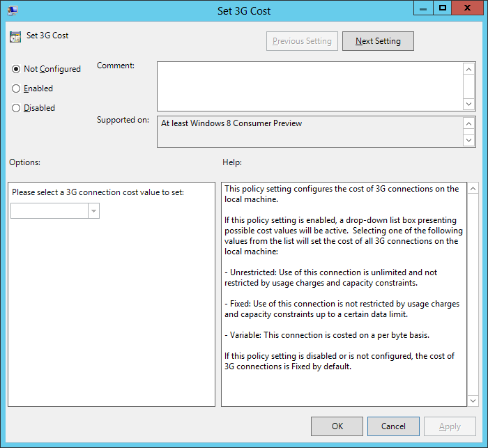488x448 pixels.
Task: Go to Next Setting
Action: pos(378,41)
